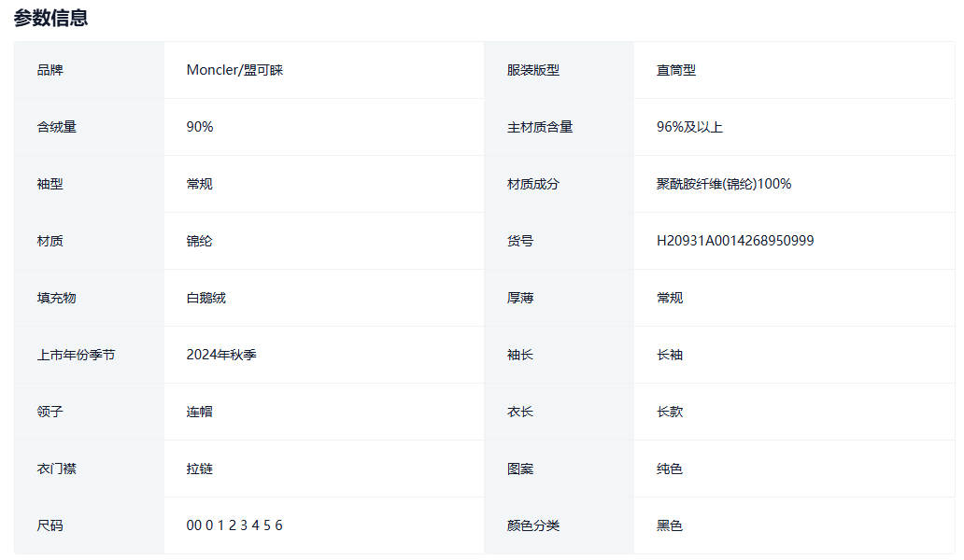964x560 pixels.
Task: Select the 黑色 color classification value
Action: 670,525
